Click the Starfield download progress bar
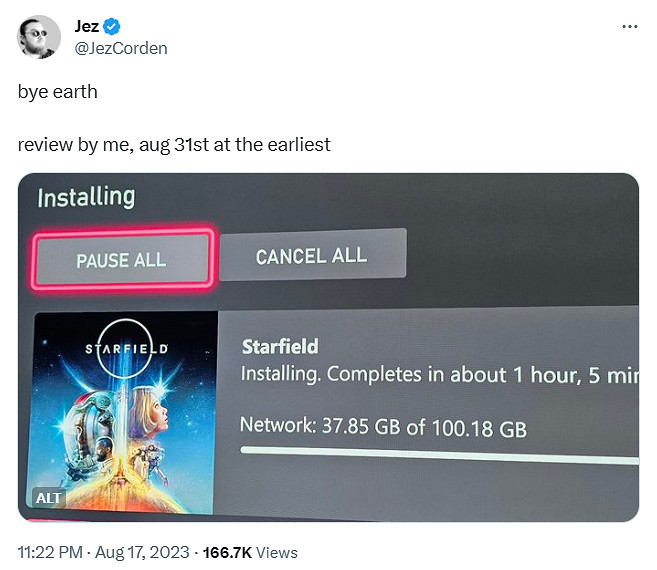The width and height of the screenshot is (657, 570). point(438,456)
